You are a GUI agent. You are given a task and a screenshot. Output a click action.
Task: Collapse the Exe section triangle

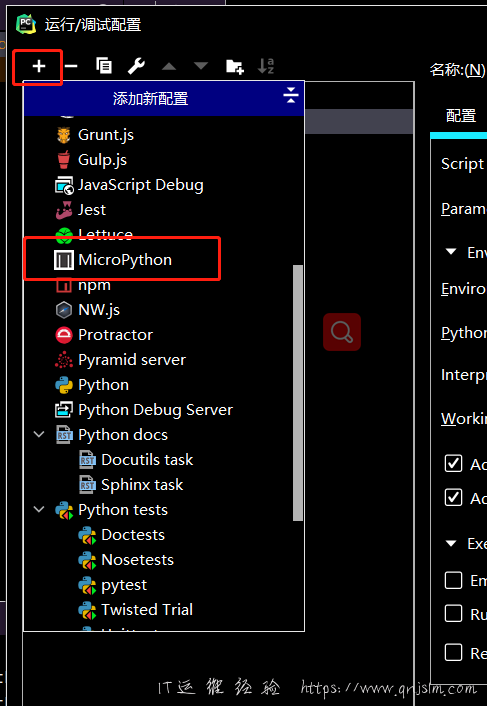451,543
